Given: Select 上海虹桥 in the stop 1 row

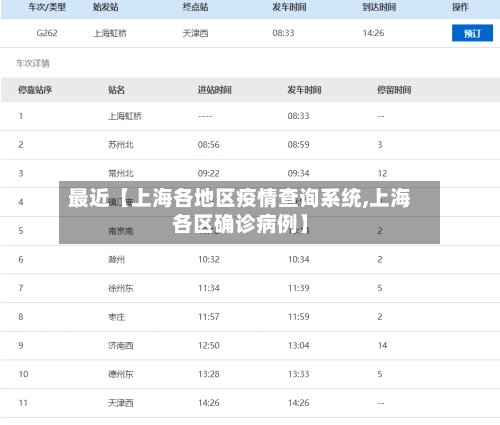Looking at the screenshot, I should click(125, 116).
